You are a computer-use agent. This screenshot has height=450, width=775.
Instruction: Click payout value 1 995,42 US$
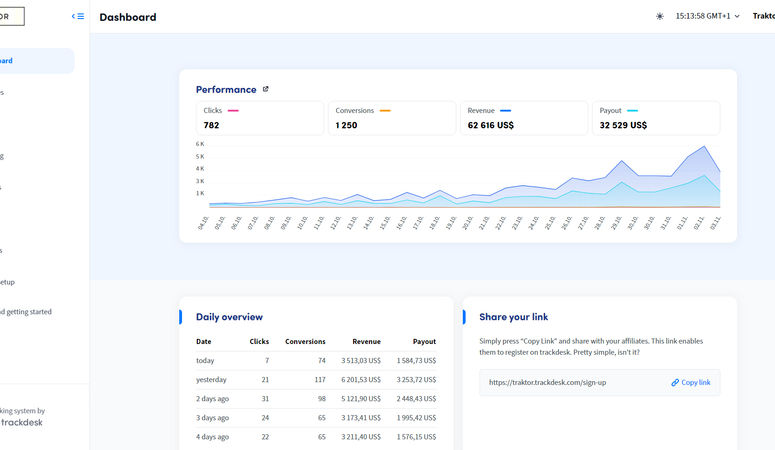point(416,418)
